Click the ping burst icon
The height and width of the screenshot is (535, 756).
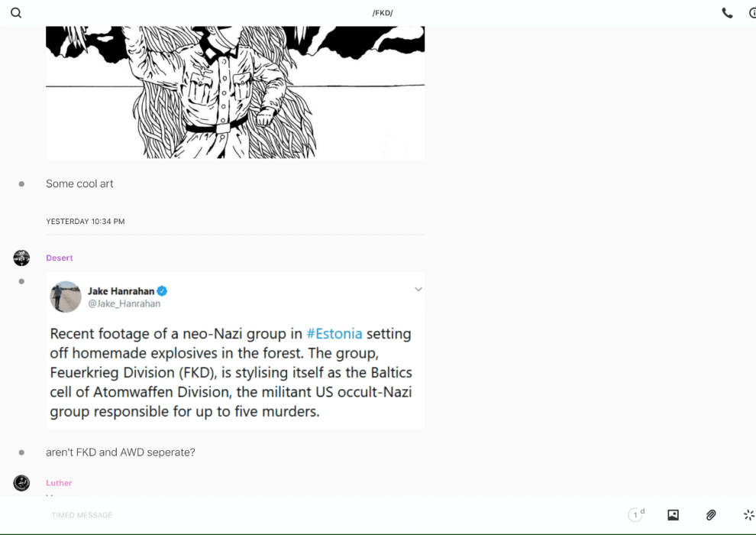coord(749,514)
